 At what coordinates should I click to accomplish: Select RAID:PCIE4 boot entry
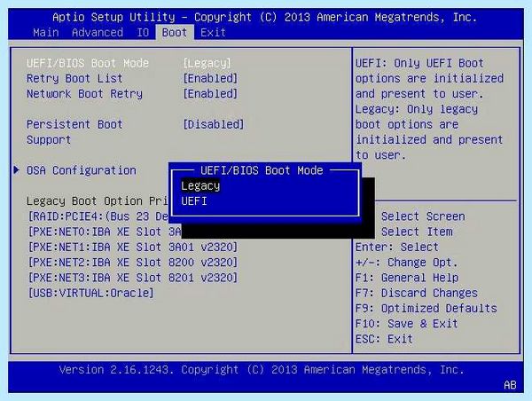point(98,216)
